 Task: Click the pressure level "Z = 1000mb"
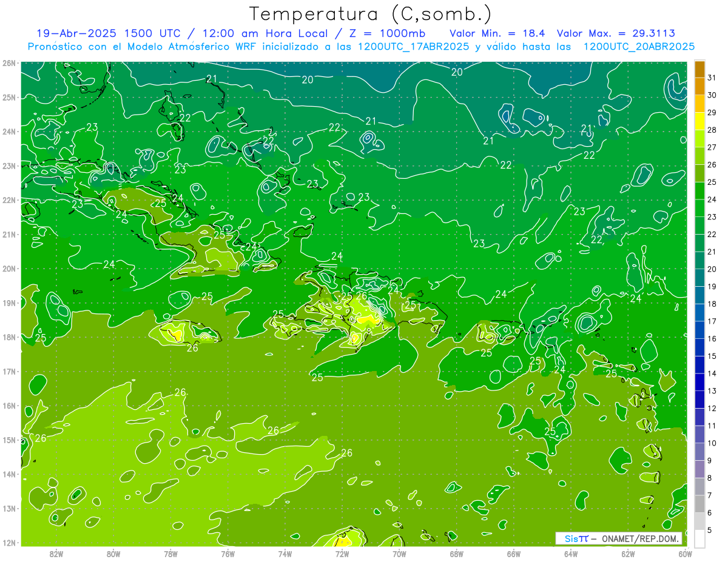pyautogui.click(x=386, y=33)
